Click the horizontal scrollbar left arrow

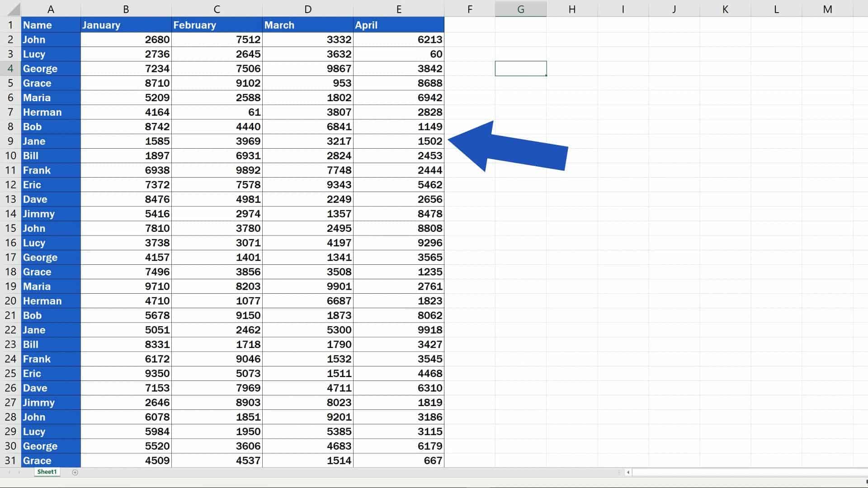click(x=628, y=472)
